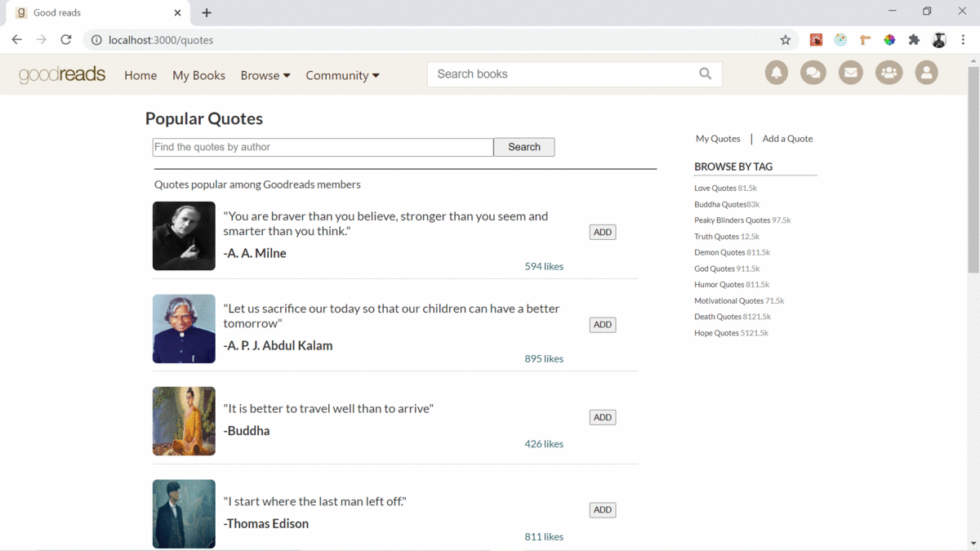View site information icon in address bar
The image size is (980, 551).
(x=96, y=40)
